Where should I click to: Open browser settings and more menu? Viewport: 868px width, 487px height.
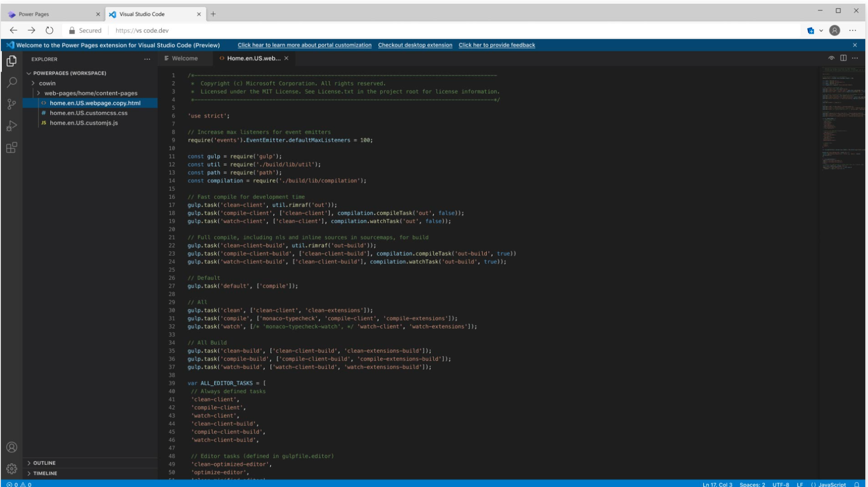(853, 31)
